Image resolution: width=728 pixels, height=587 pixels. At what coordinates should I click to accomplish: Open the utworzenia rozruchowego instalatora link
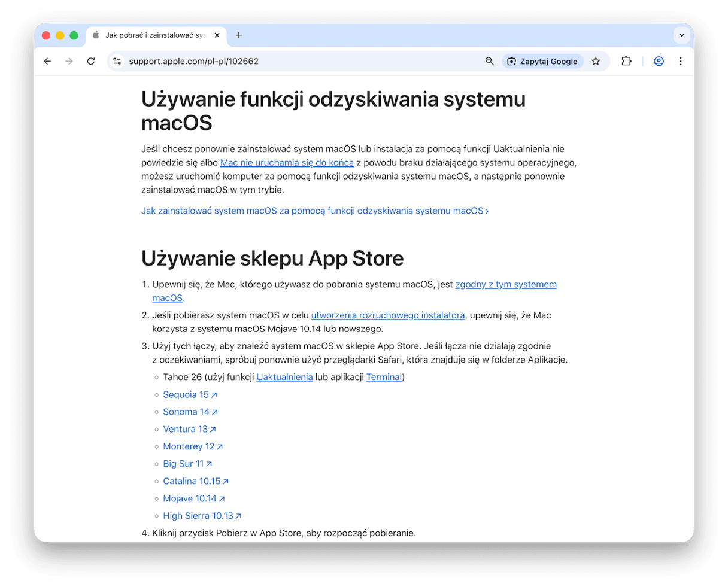tap(387, 315)
